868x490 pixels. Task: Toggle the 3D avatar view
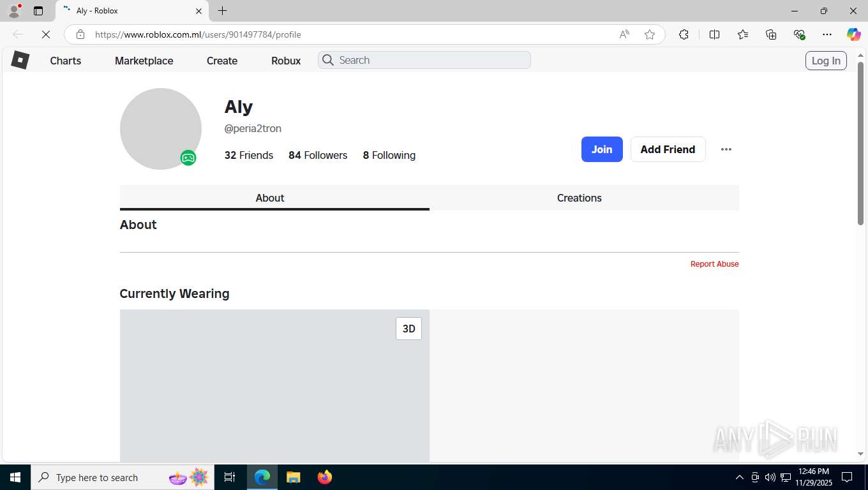[x=409, y=329]
